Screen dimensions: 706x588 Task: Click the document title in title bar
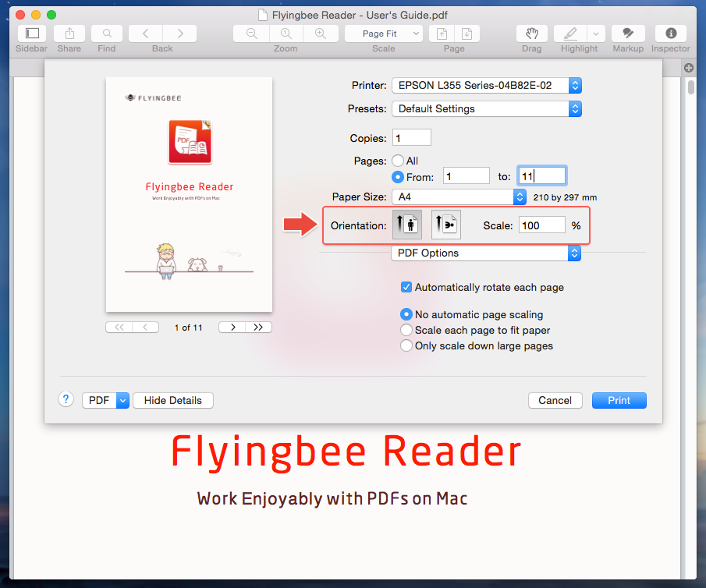pos(360,16)
